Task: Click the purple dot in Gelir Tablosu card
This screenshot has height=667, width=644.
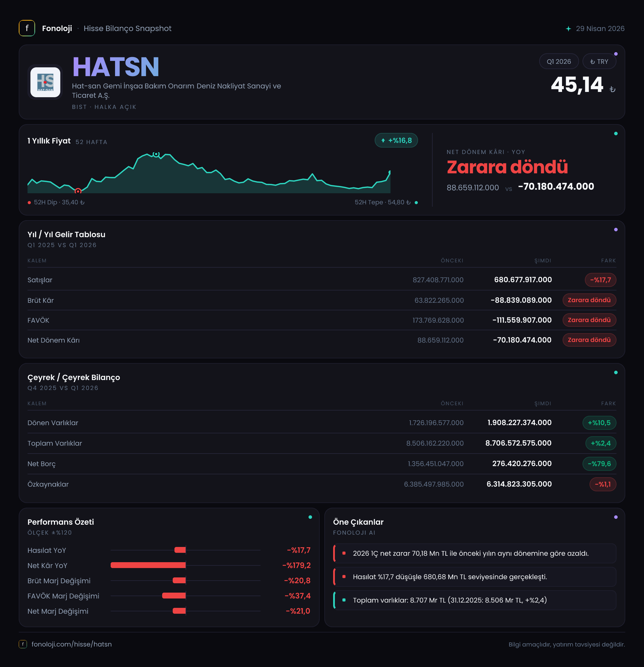Action: click(x=616, y=230)
